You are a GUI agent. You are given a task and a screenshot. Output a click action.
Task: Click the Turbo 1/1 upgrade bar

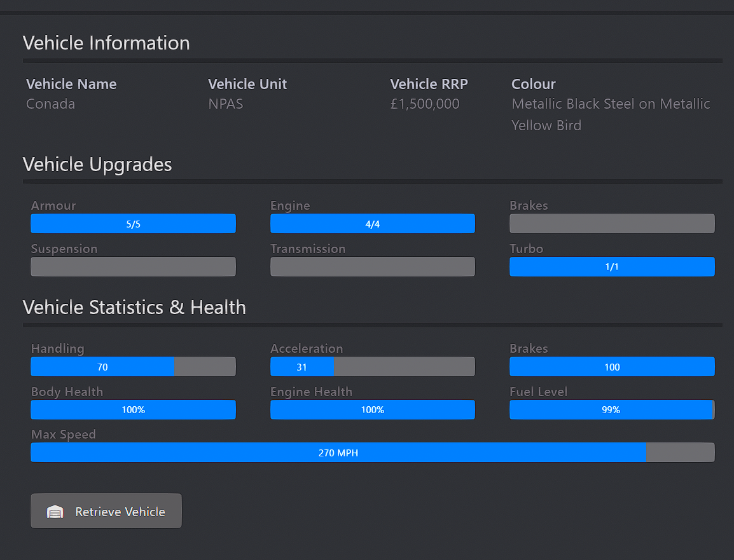611,267
